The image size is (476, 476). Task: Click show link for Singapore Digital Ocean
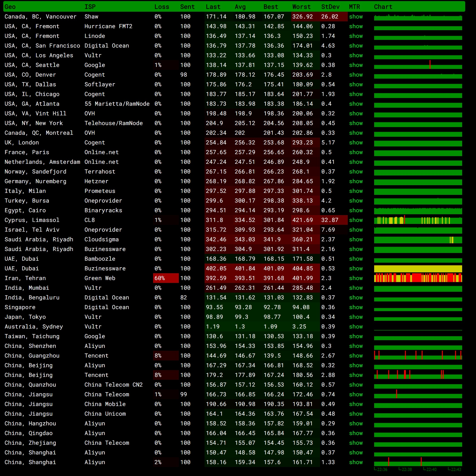356,307
